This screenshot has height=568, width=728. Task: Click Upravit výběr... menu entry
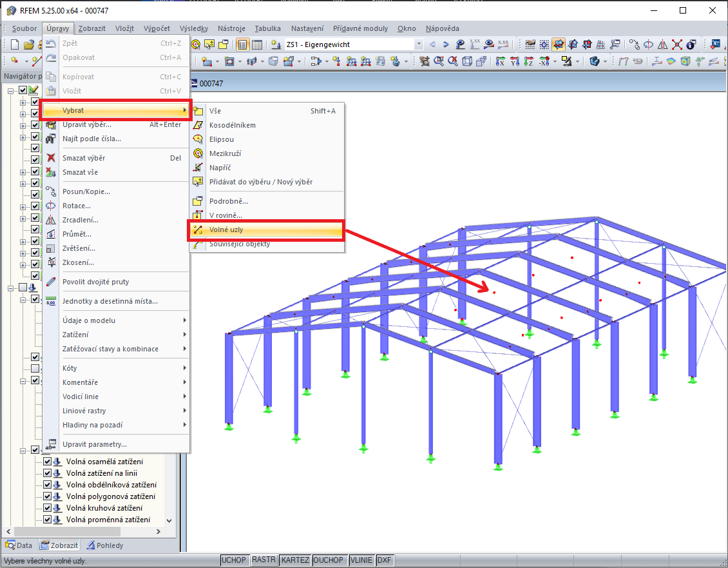point(115,124)
